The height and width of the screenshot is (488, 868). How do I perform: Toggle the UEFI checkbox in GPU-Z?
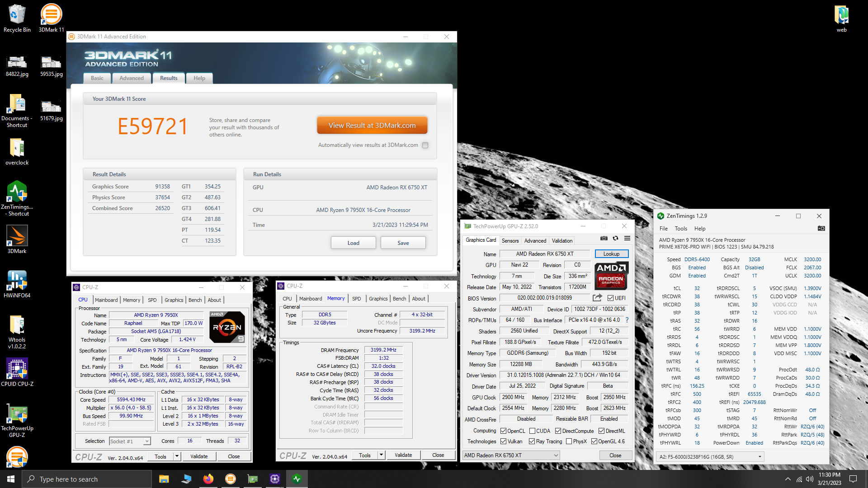coord(610,298)
